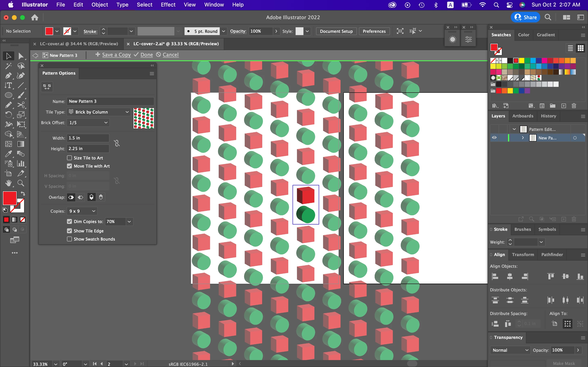
Task: Select the Ellipse tool
Action: (x=8, y=95)
